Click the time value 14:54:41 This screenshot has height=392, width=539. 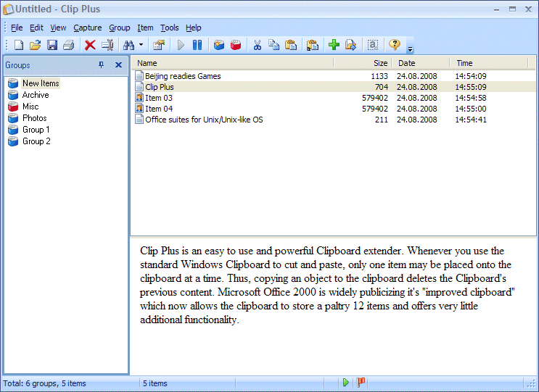click(x=471, y=120)
